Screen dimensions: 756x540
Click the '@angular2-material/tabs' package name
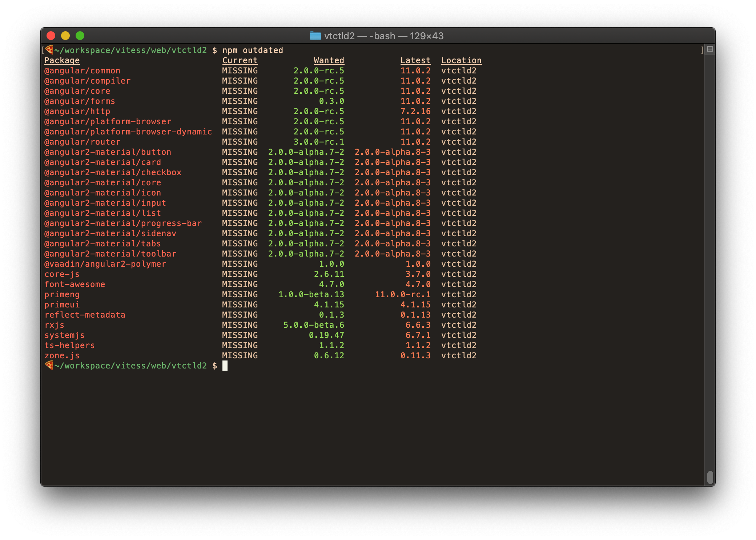coord(103,243)
